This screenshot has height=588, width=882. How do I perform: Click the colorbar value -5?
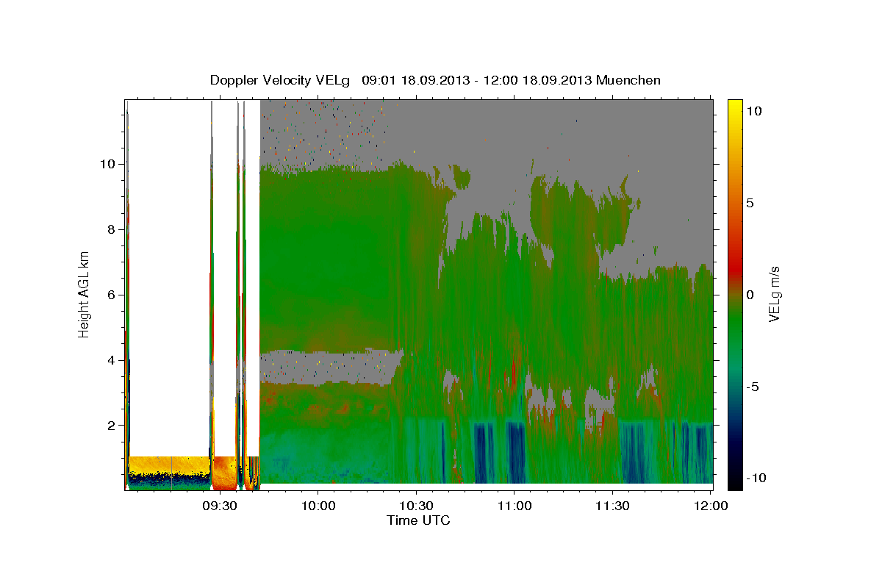point(753,386)
